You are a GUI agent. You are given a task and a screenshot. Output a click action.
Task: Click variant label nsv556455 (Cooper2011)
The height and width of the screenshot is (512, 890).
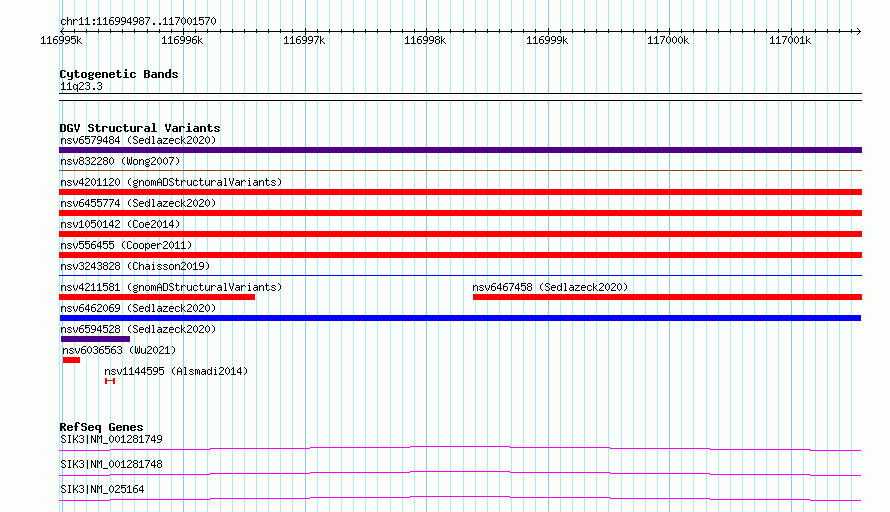coord(126,245)
